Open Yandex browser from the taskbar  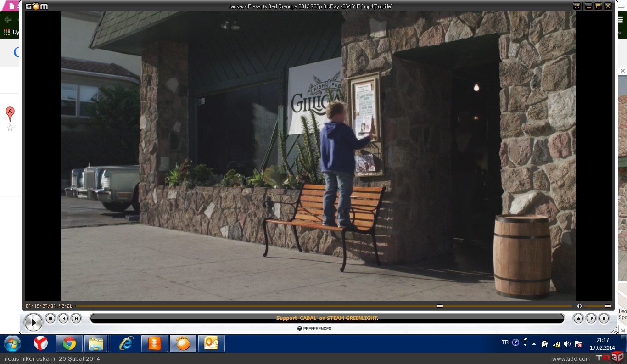coord(41,343)
